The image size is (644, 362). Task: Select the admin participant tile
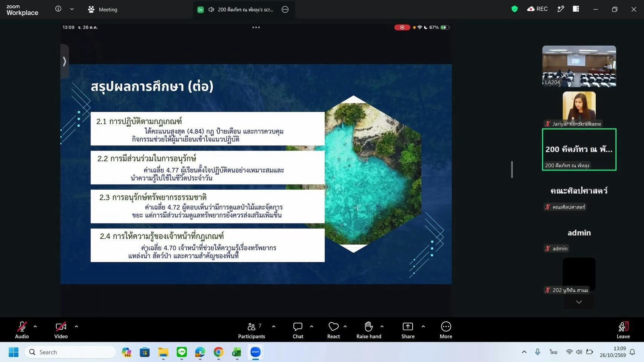[579, 233]
